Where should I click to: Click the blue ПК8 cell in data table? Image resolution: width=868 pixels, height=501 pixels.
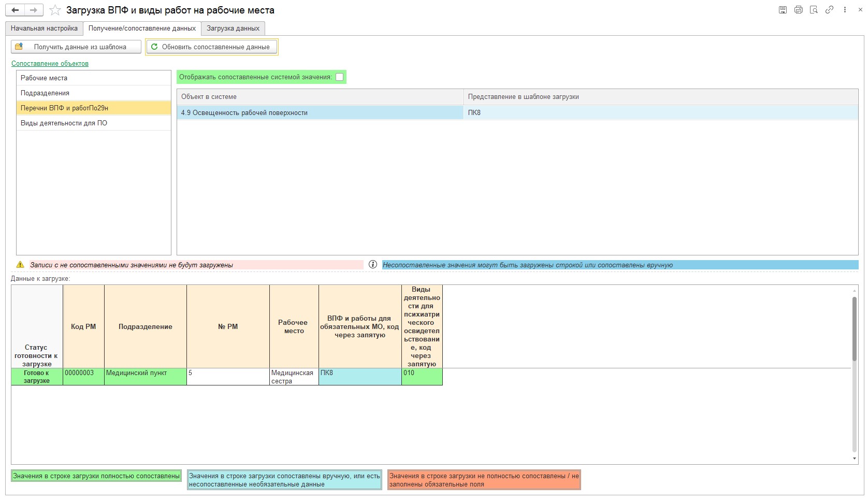[359, 377]
